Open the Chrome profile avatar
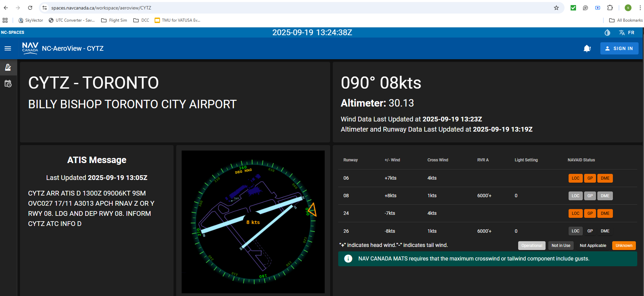This screenshot has width=644, height=296. coord(628,8)
